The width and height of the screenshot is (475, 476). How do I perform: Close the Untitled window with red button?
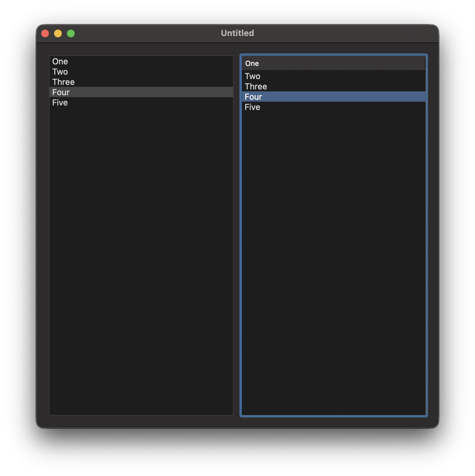pos(45,33)
